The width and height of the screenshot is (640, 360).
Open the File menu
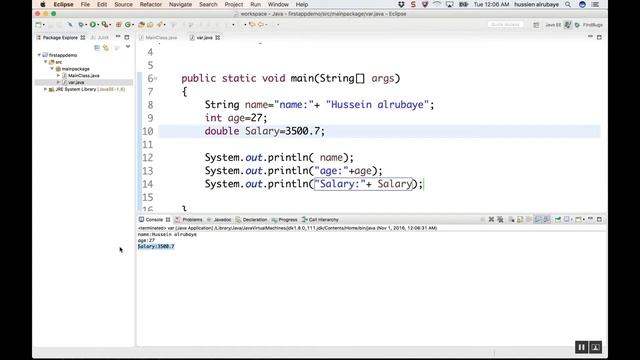click(x=85, y=4)
